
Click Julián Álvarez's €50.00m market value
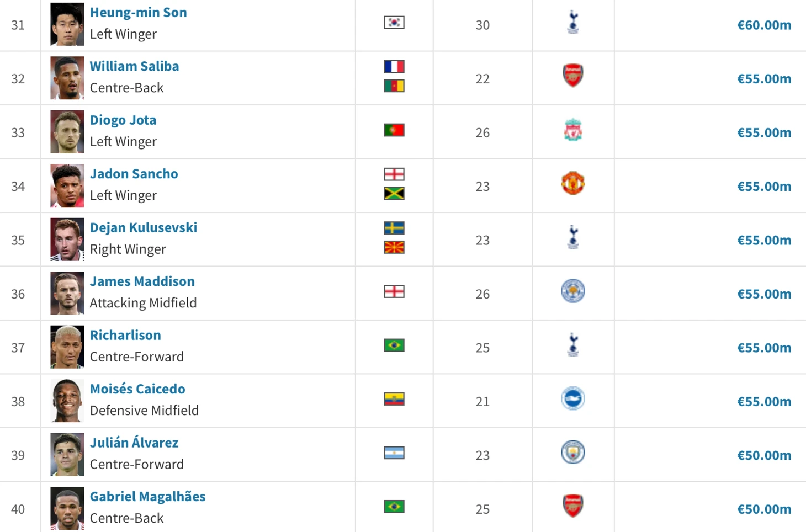pos(764,455)
